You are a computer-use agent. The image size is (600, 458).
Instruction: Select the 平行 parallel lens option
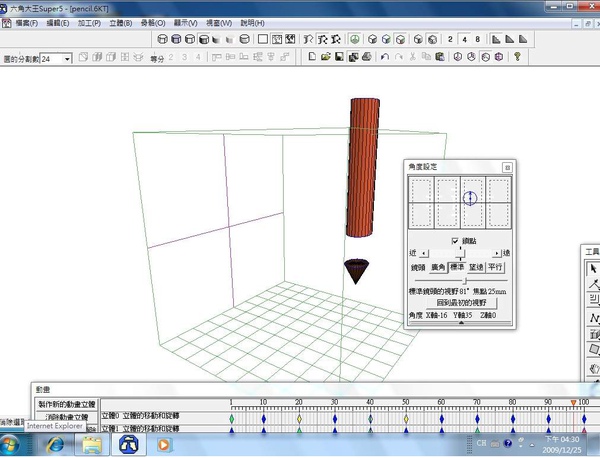click(495, 267)
